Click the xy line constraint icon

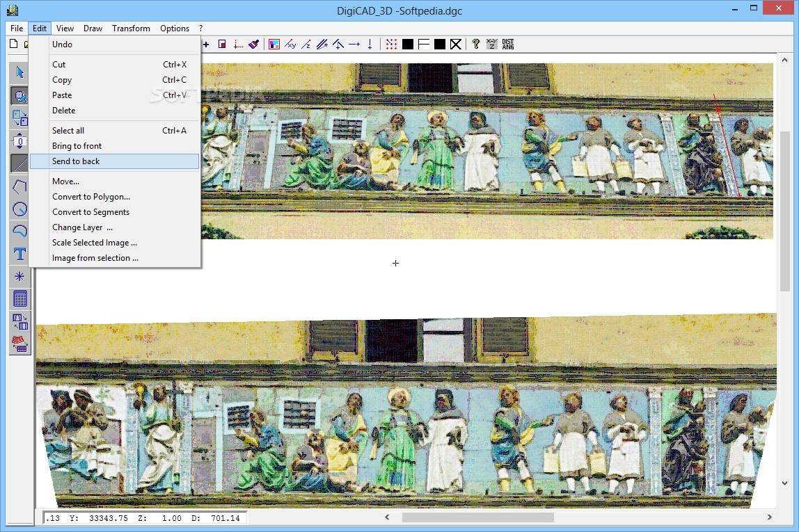290,45
